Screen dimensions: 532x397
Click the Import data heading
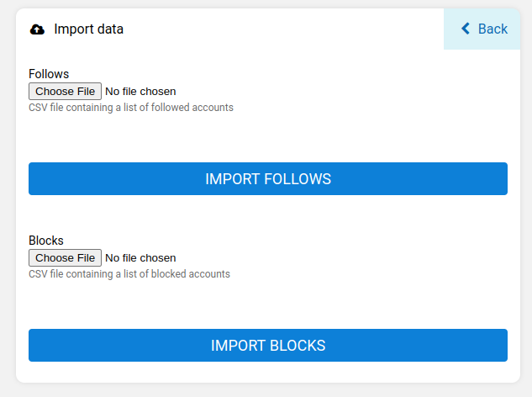click(88, 29)
